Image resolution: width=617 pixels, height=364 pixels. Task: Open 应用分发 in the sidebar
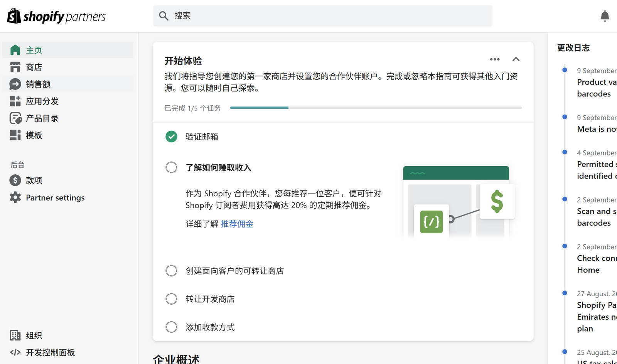[x=68, y=101]
